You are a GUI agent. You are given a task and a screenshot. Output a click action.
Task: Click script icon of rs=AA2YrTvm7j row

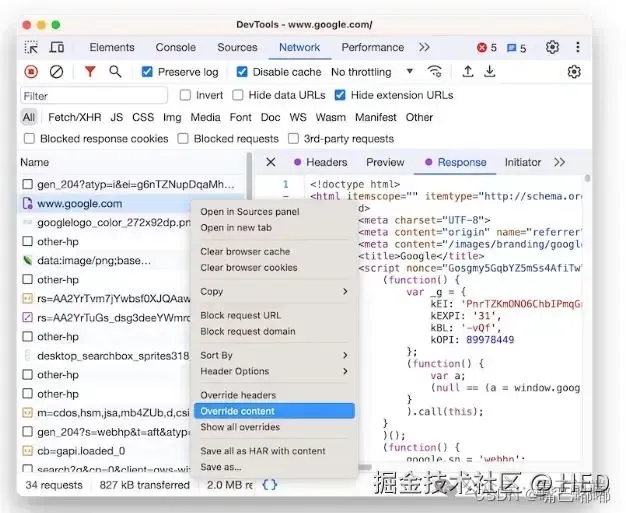point(28,299)
